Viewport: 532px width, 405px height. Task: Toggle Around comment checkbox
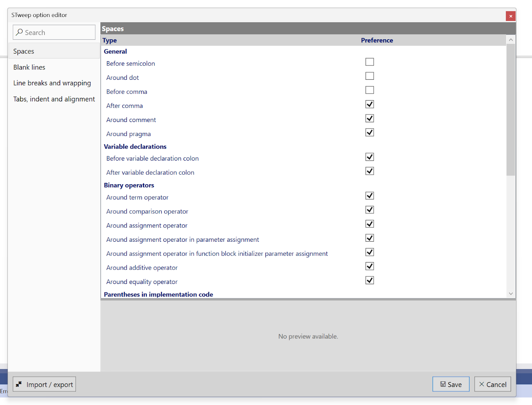[369, 118]
